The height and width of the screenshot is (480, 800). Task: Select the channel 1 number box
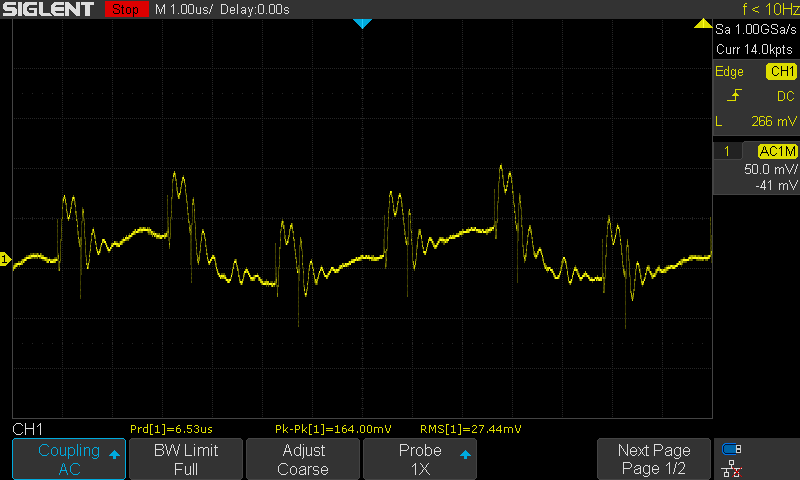pos(727,151)
